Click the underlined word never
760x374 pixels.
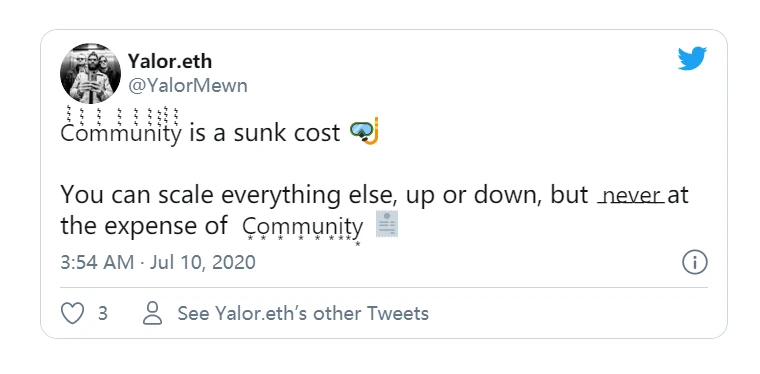click(632, 195)
